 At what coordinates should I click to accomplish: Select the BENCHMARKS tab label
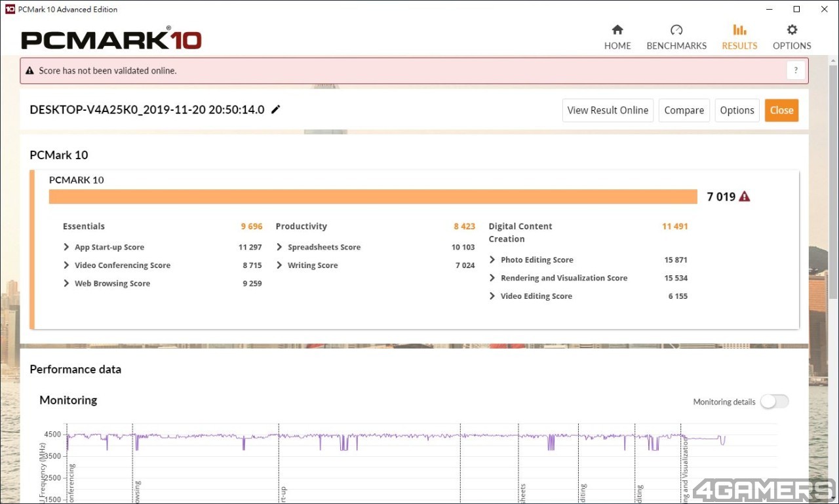pos(676,46)
